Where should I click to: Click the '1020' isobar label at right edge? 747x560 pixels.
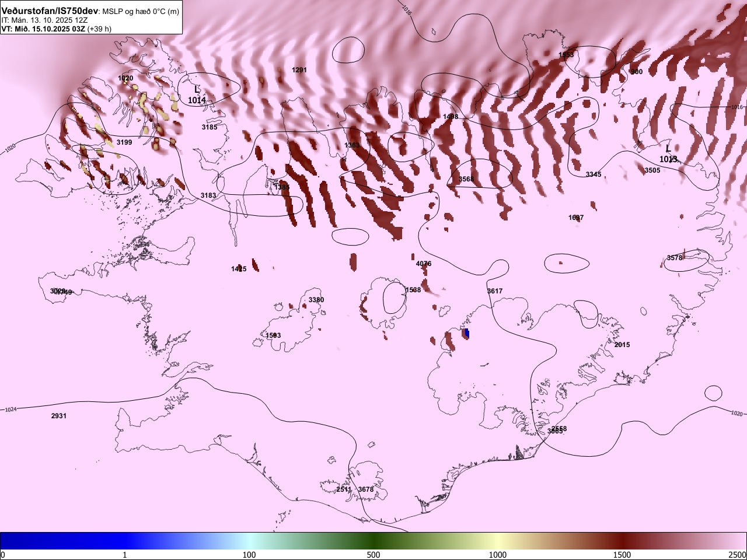click(736, 414)
